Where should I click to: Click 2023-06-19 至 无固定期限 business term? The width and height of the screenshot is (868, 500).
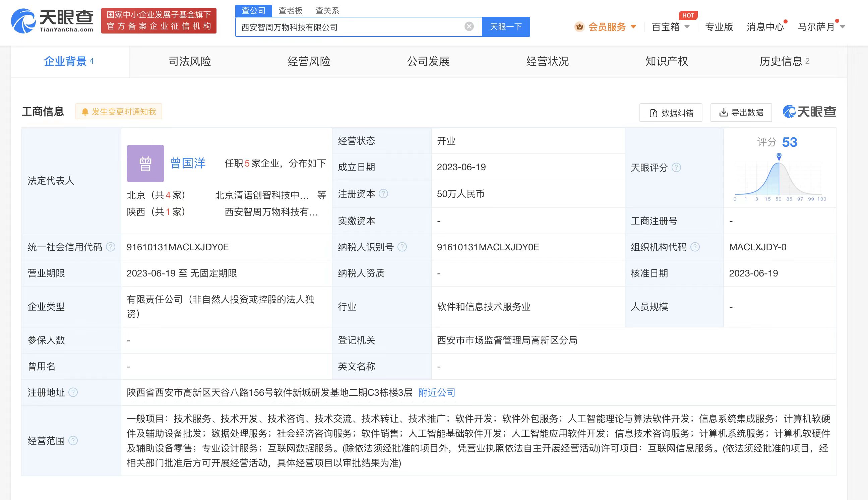(x=182, y=273)
